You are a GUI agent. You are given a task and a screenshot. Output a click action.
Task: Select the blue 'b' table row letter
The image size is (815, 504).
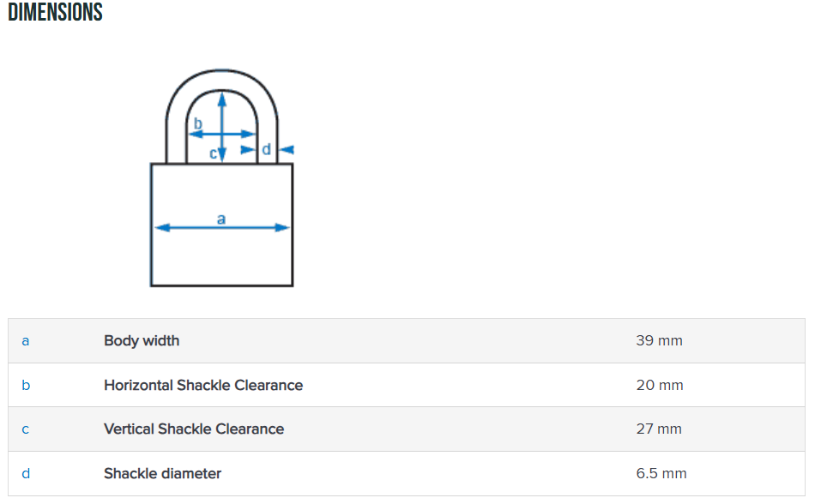(25, 386)
